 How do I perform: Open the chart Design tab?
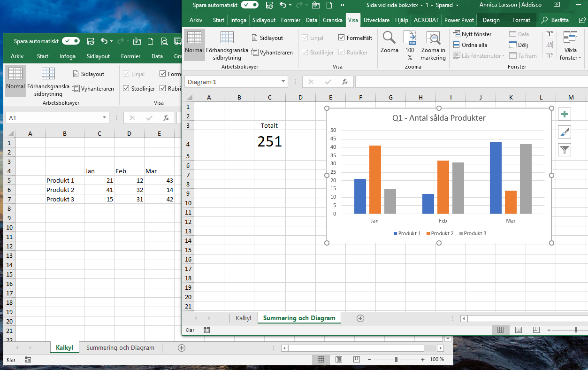coord(491,20)
